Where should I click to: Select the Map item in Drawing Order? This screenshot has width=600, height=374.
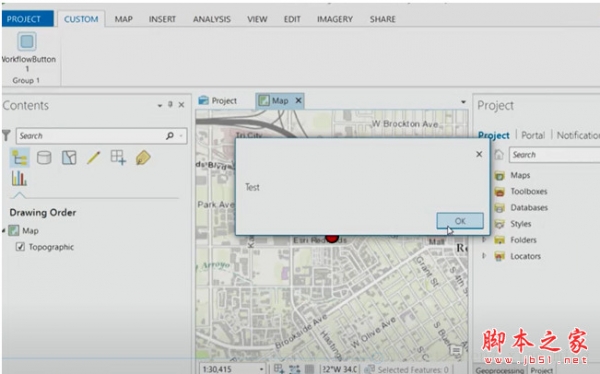[x=30, y=231]
